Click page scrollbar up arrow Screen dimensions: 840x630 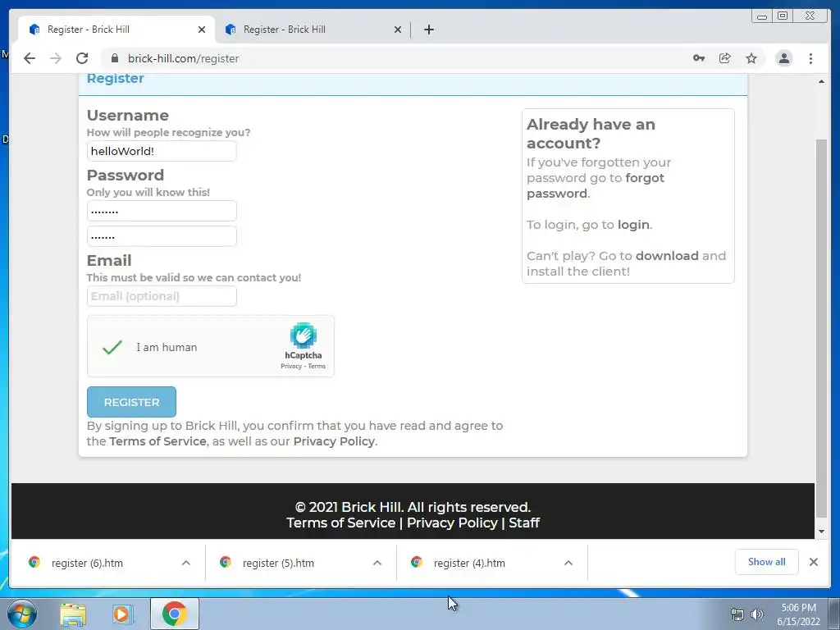coord(821,81)
